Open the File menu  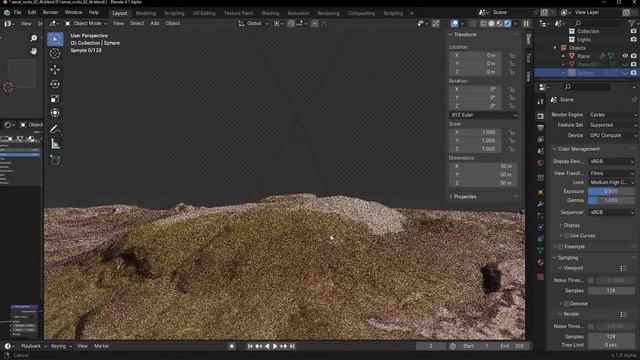(18, 13)
